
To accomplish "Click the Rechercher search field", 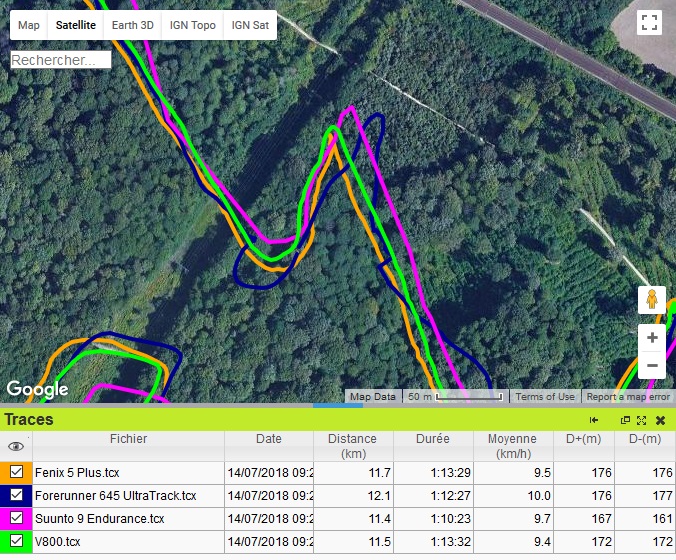I will point(60,60).
